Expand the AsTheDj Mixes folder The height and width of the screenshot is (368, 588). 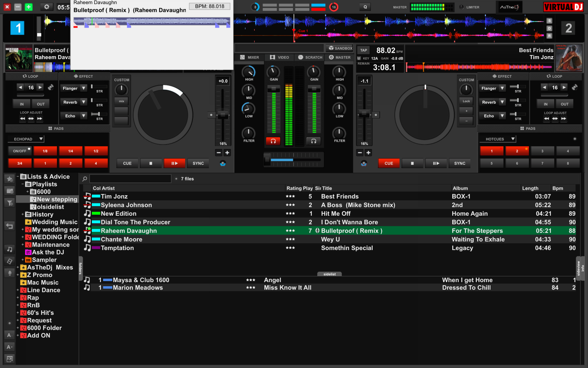click(18, 267)
